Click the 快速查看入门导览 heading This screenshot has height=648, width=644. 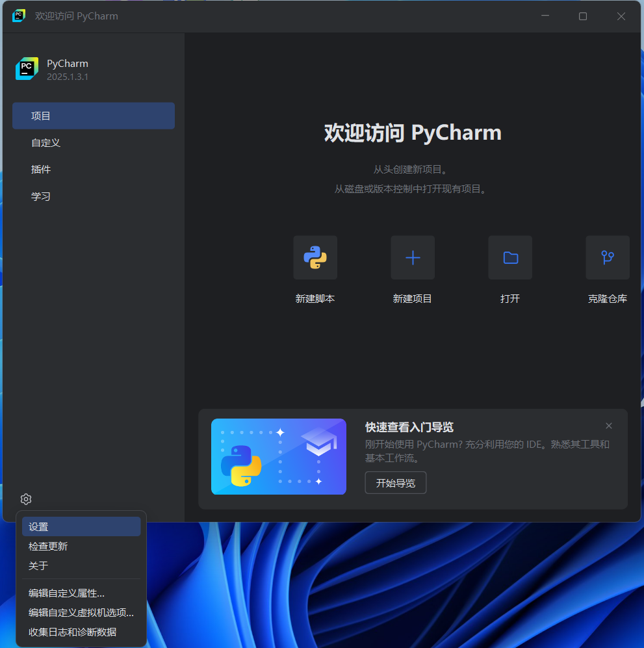[x=409, y=427]
